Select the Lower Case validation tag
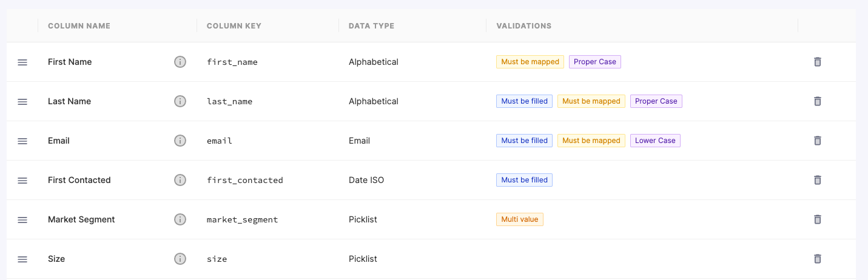This screenshot has height=280, width=868. pyautogui.click(x=655, y=141)
